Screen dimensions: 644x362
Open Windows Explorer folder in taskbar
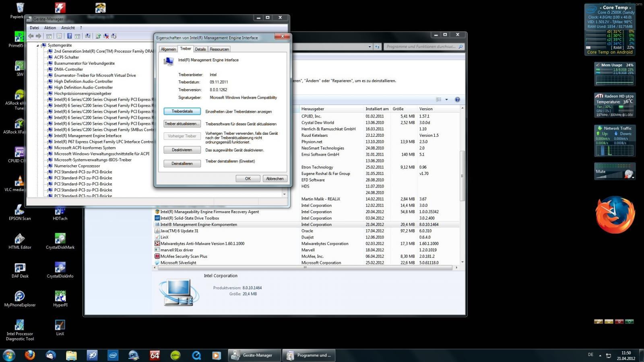click(x=71, y=355)
